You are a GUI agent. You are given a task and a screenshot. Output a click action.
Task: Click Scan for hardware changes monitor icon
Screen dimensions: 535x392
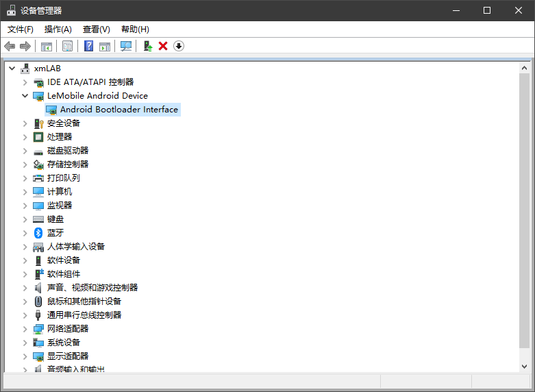126,46
